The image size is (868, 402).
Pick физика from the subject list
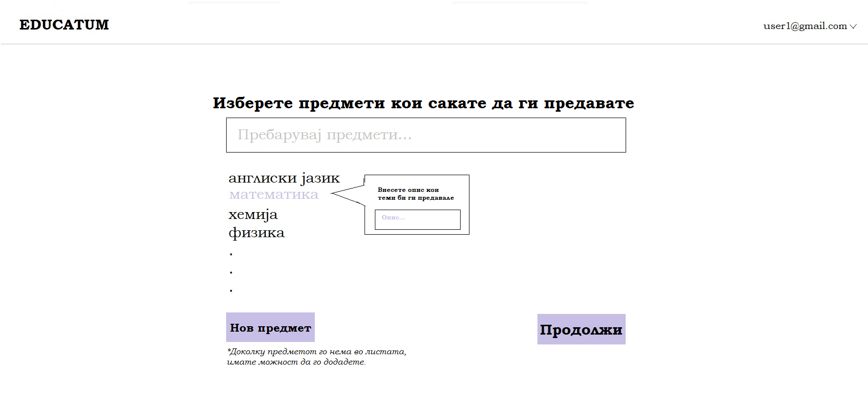(x=256, y=233)
